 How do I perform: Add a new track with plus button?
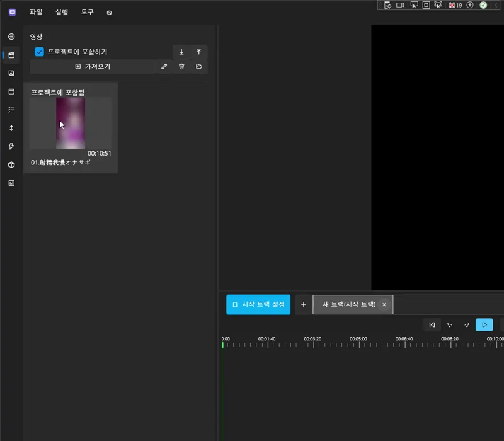(x=303, y=304)
